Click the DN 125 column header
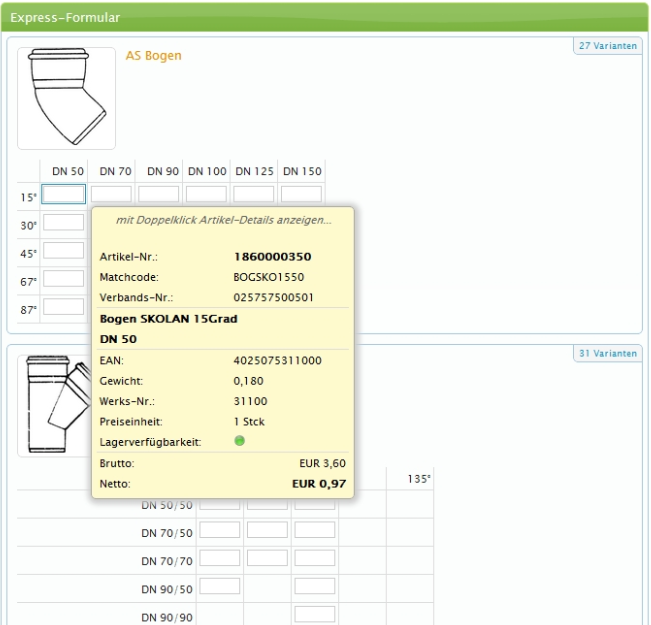 point(255,171)
